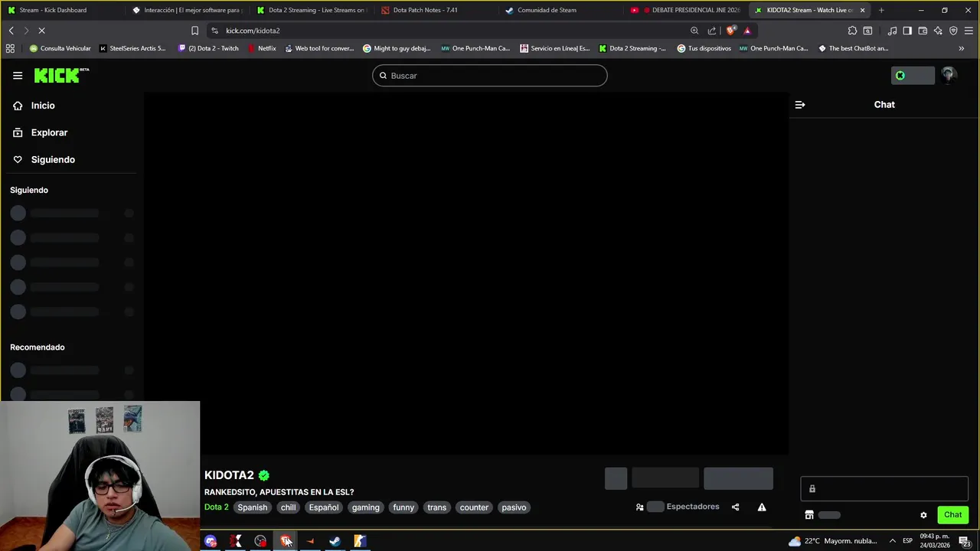Image resolution: width=980 pixels, height=551 pixels.
Task: Collapse the chat panel arrow icon
Action: pos(800,105)
